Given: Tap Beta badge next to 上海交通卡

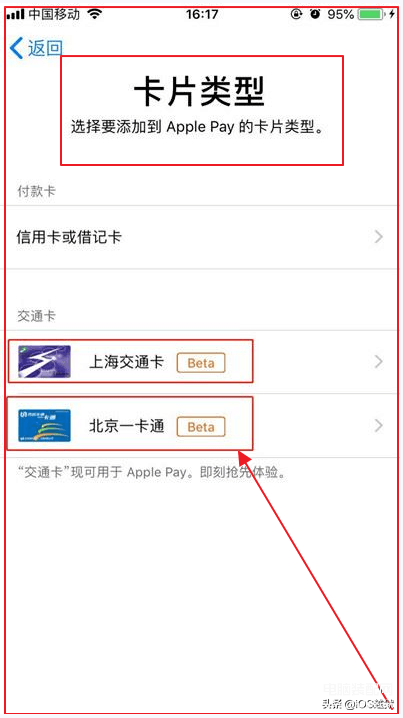Looking at the screenshot, I should [x=201, y=363].
